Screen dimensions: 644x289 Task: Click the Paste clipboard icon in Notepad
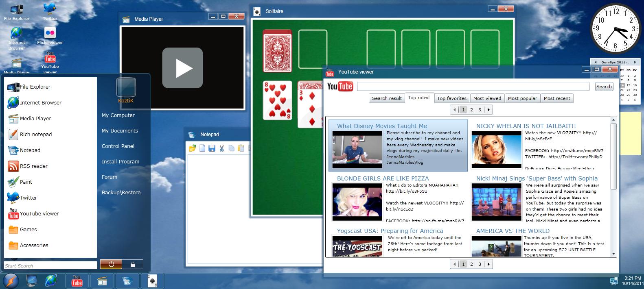coord(241,148)
